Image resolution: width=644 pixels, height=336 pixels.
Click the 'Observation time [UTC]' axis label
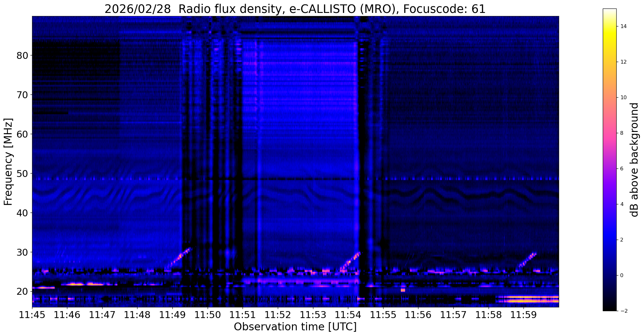295,327
